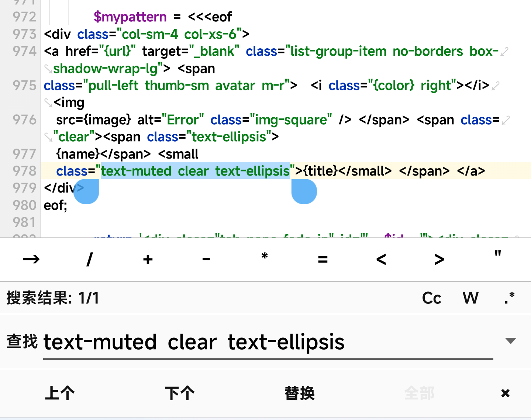Tap the left blue selection handle

click(x=87, y=192)
